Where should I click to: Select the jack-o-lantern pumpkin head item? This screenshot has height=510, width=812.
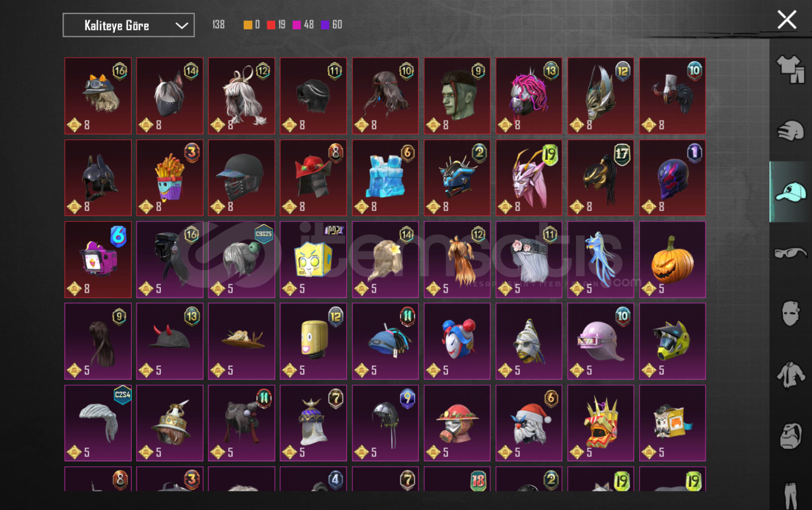672,259
